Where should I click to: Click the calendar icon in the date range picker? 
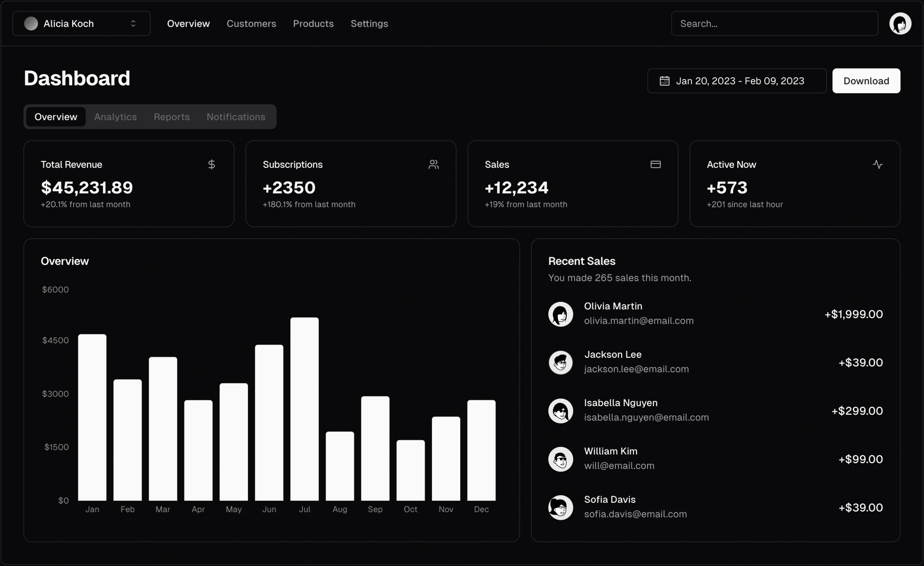pos(664,80)
